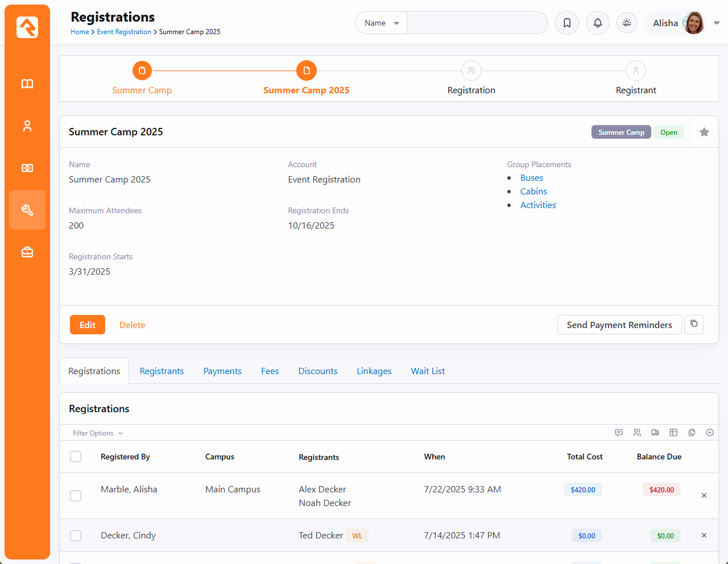Open the Cabins group placement link
Image resolution: width=728 pixels, height=564 pixels.
(x=533, y=192)
